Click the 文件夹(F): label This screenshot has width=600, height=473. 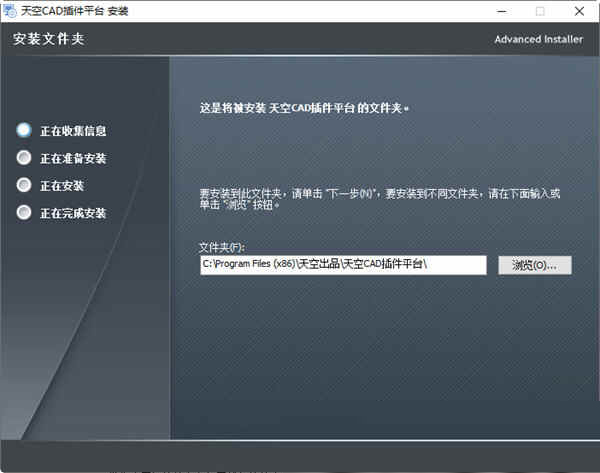click(x=222, y=248)
